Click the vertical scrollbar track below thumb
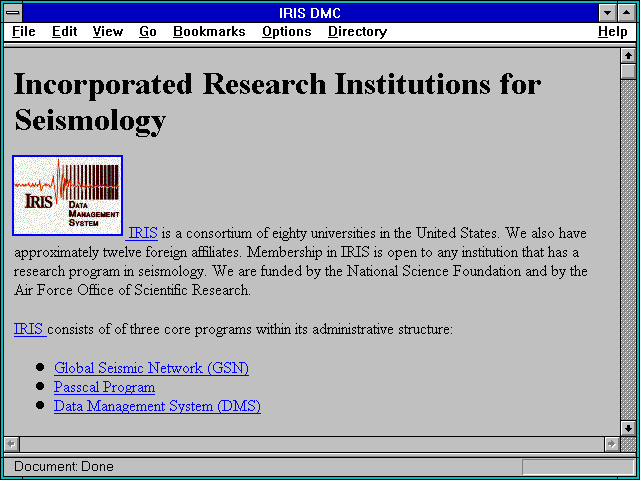Image resolution: width=640 pixels, height=480 pixels. coord(628,250)
